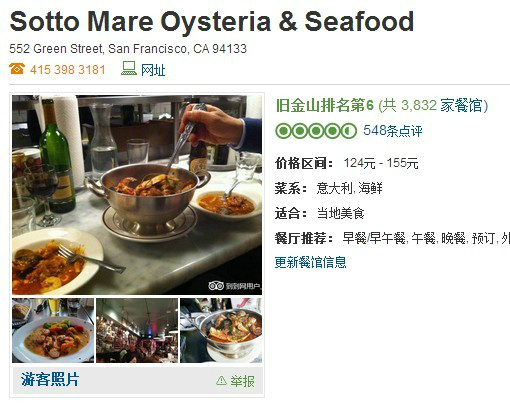510x404 pixels.
Task: Click the orange telephone icon
Action: 17,69
